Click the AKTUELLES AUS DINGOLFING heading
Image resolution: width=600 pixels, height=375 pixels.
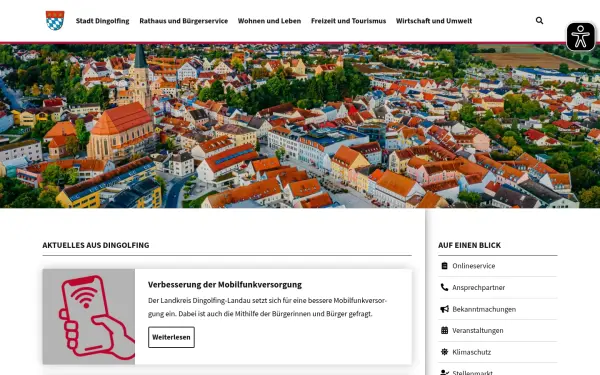pos(96,245)
